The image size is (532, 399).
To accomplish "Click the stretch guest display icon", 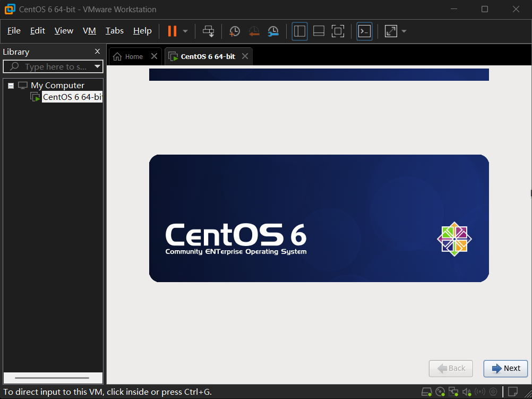I will 391,31.
